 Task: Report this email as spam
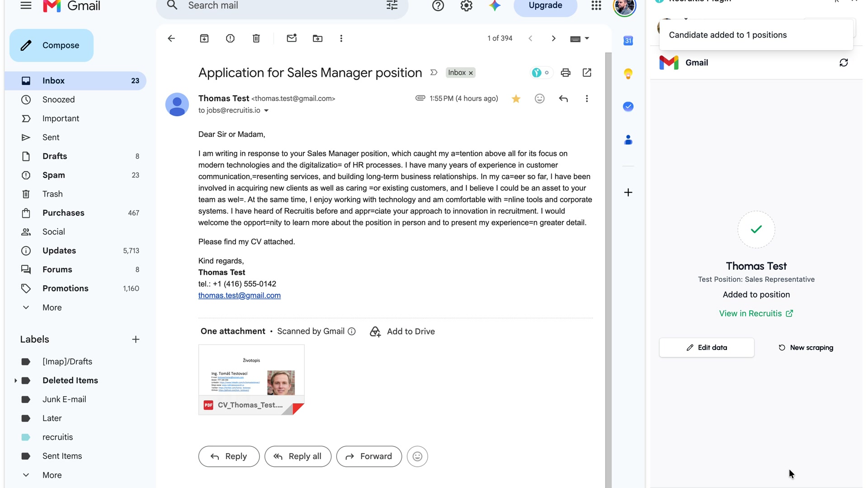click(230, 38)
